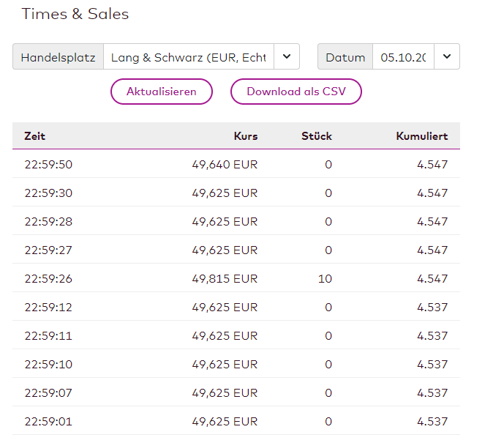504x443 pixels.
Task: Select the date field showing 05.10.20
Action: (x=403, y=56)
